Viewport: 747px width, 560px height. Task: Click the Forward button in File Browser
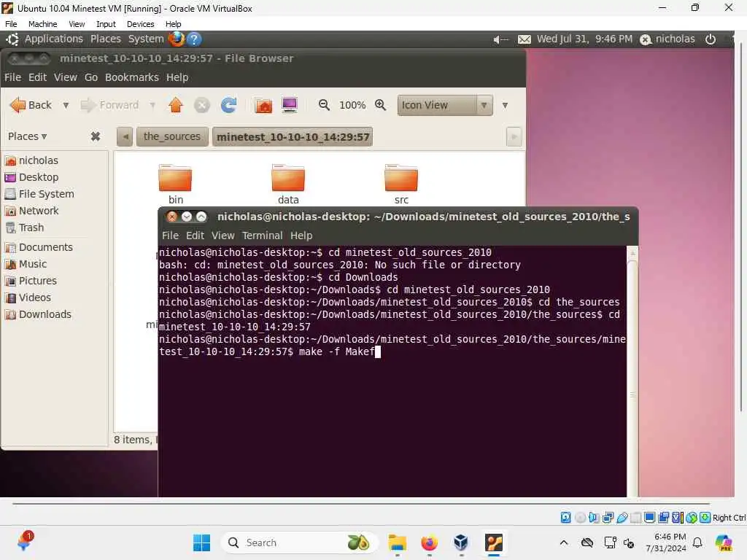[109, 105]
